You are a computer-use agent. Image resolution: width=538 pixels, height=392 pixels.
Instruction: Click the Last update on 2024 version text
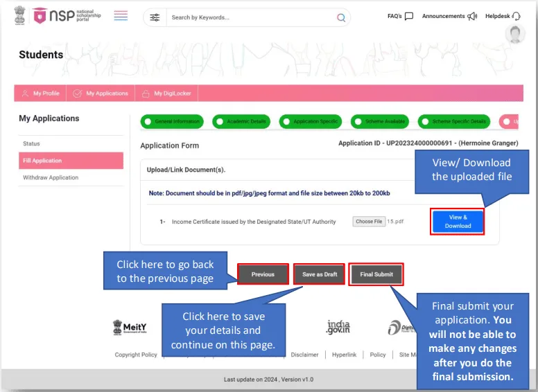pos(269,380)
